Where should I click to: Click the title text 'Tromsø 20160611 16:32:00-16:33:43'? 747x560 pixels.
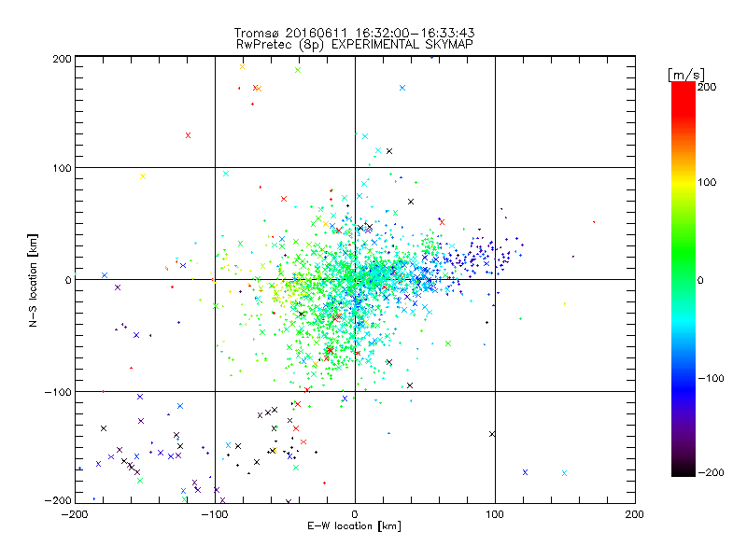pyautogui.click(x=354, y=33)
